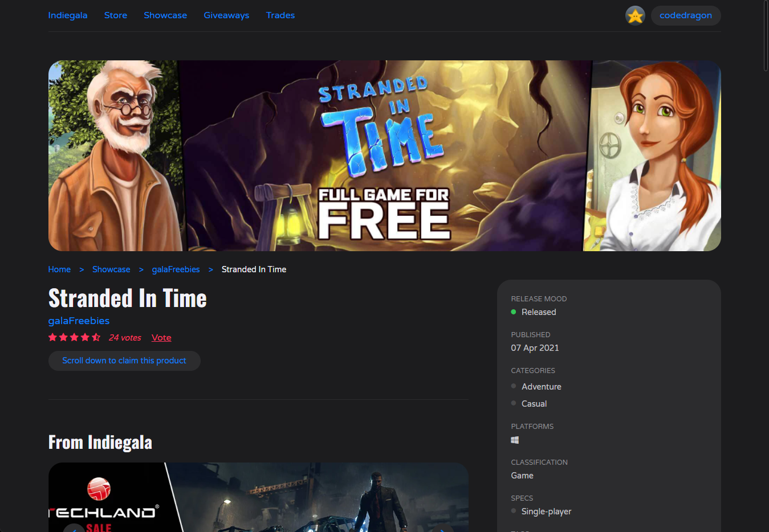This screenshot has height=532, width=769.
Task: Click the page vertical scrollbar
Action: [766, 36]
